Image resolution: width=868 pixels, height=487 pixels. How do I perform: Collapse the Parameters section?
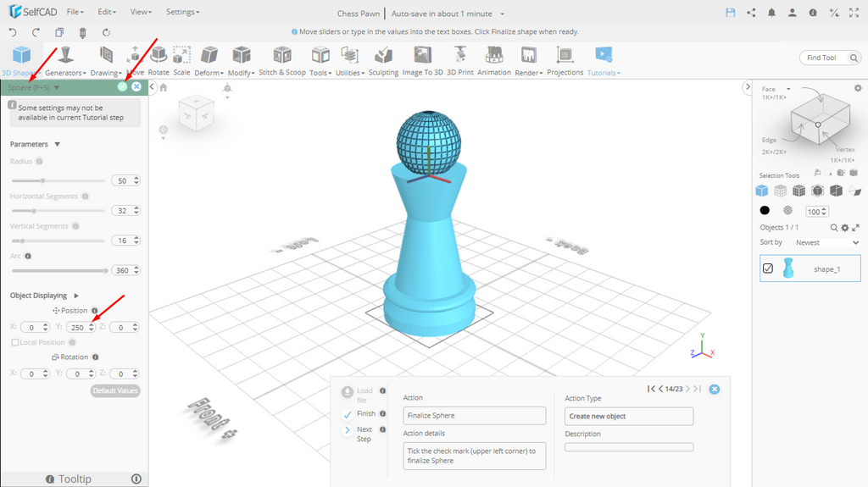tap(57, 144)
